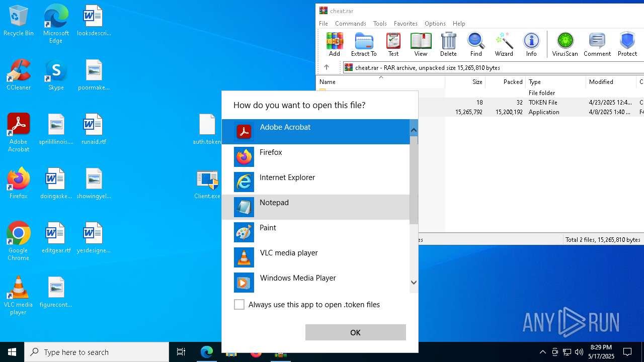Select Adobe Acrobat in open-with list
The image size is (644, 362).
pos(315,132)
